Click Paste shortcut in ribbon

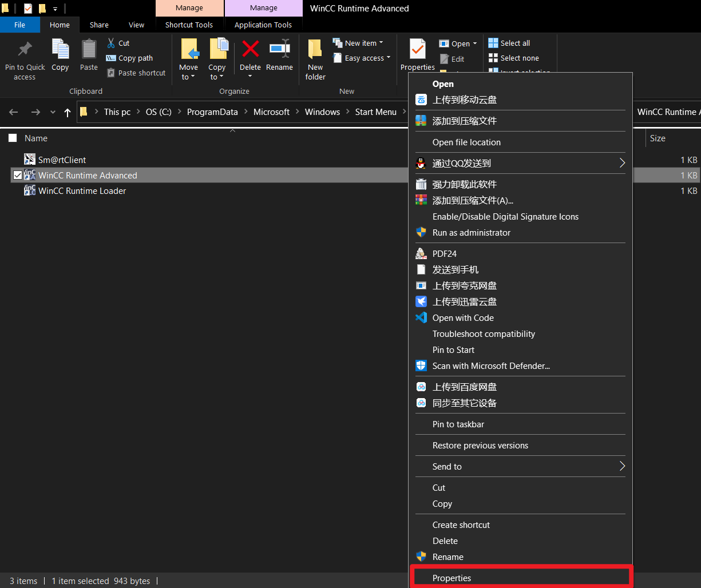(136, 73)
